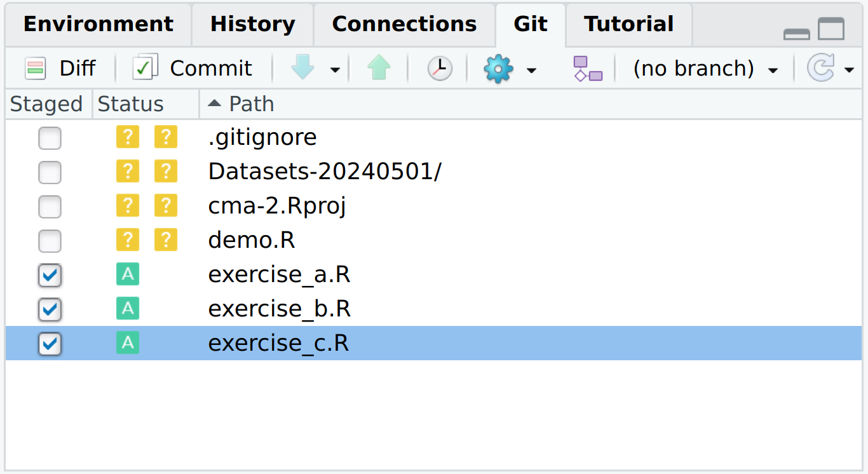Image resolution: width=868 pixels, height=474 pixels.
Task: Click the Status column header
Action: [131, 104]
